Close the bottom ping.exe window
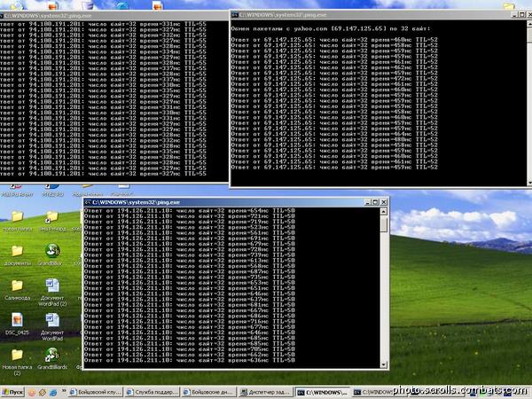 (x=384, y=202)
